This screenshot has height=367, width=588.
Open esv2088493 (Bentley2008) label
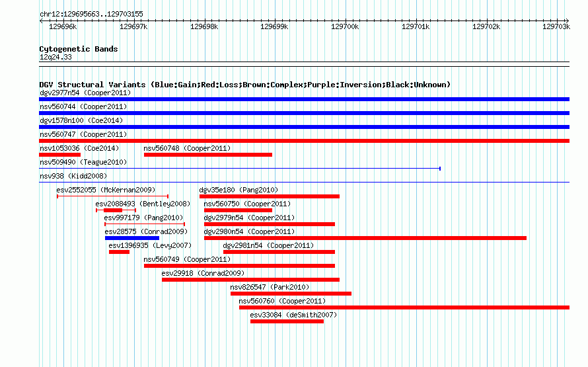[x=143, y=204]
